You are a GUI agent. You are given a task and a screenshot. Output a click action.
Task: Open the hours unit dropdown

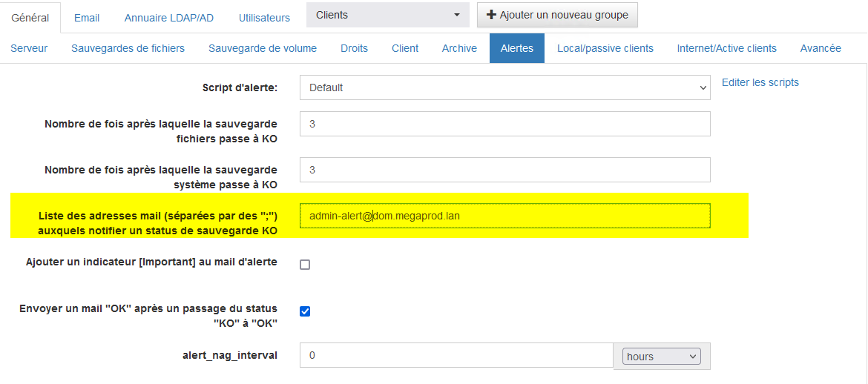[x=662, y=357]
